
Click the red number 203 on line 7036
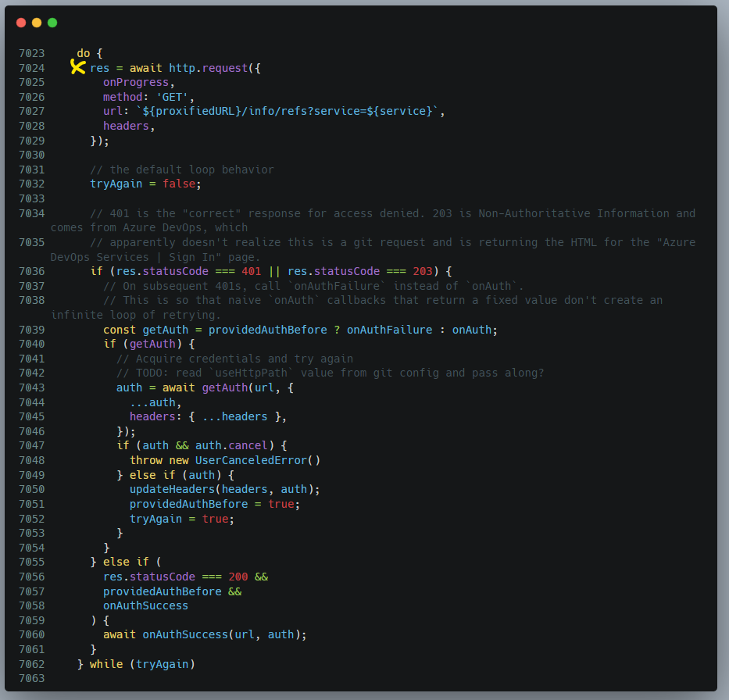point(423,271)
